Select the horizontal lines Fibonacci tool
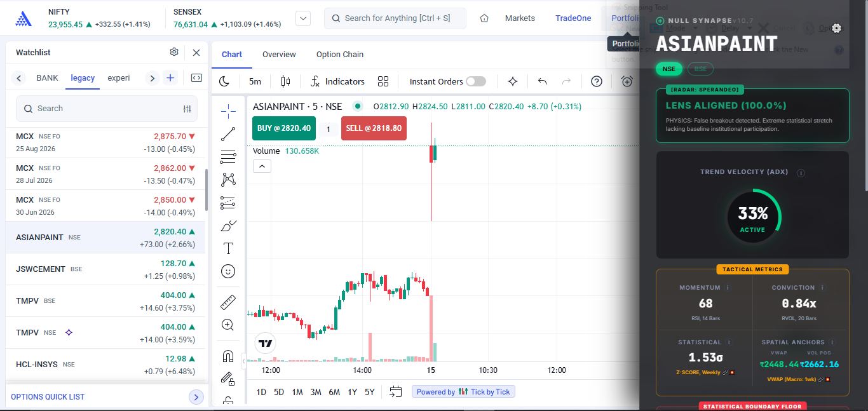This screenshot has height=411, width=868. pyautogui.click(x=228, y=157)
